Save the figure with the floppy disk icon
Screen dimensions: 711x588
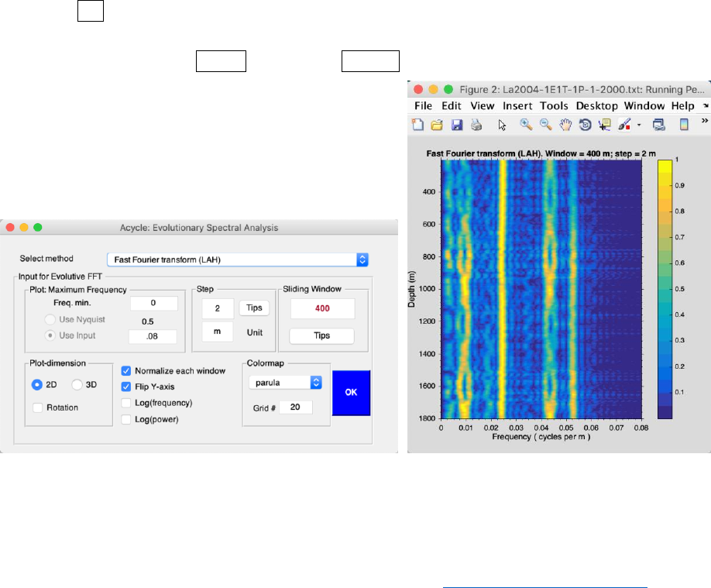coord(457,124)
